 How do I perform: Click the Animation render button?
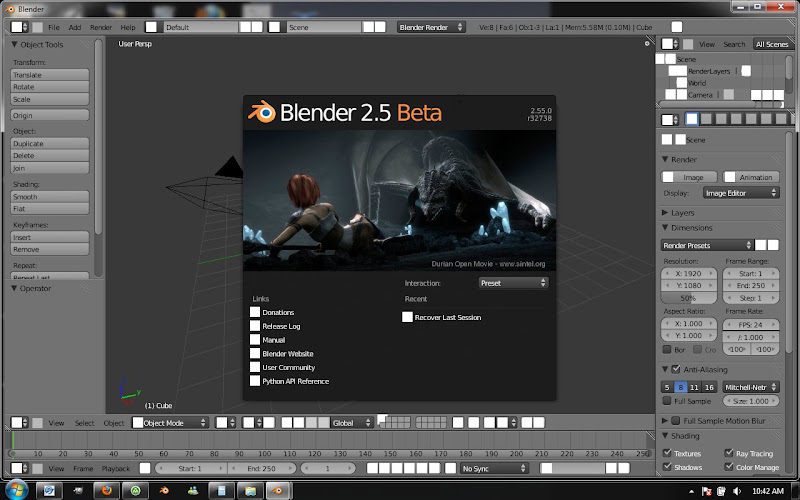click(x=751, y=177)
